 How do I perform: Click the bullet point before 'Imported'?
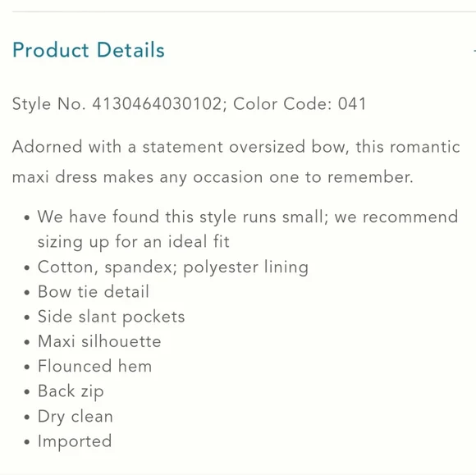click(x=27, y=441)
